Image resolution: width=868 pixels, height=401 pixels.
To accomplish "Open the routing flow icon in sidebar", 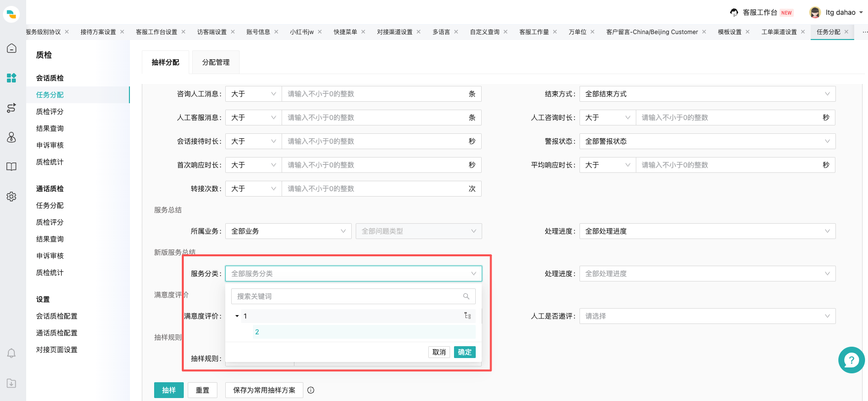I will (x=11, y=108).
